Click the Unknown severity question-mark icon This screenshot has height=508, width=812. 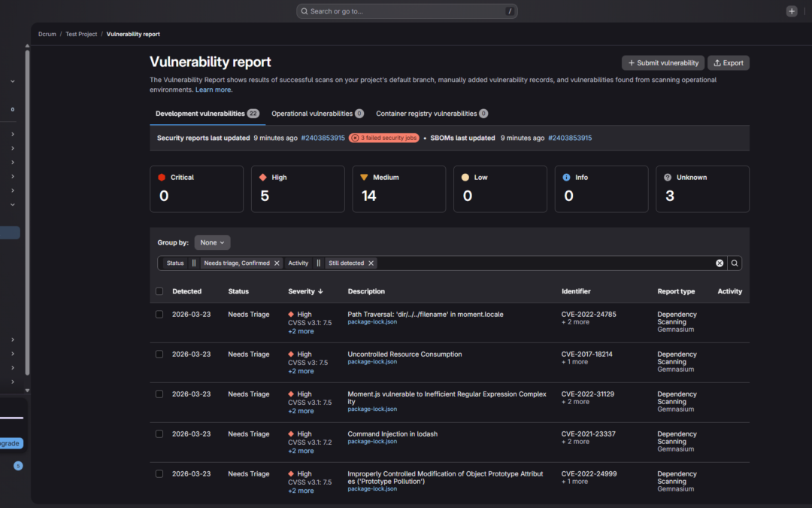tap(668, 178)
